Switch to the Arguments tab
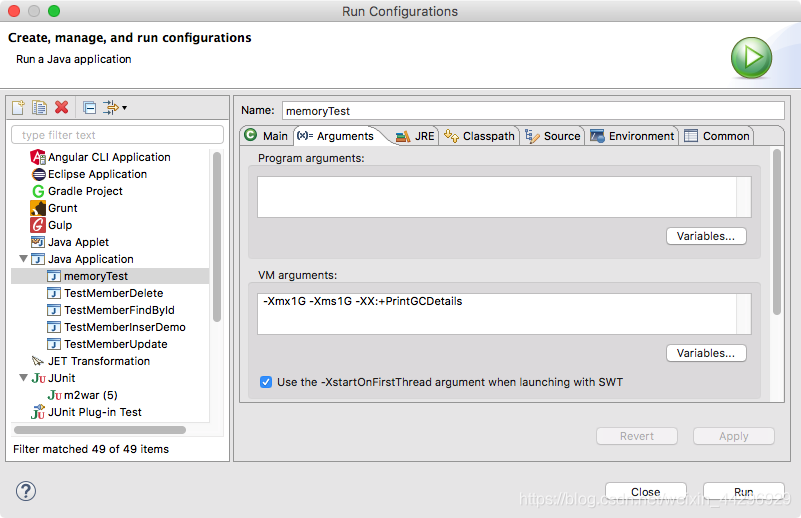This screenshot has height=518, width=801. coord(336,136)
